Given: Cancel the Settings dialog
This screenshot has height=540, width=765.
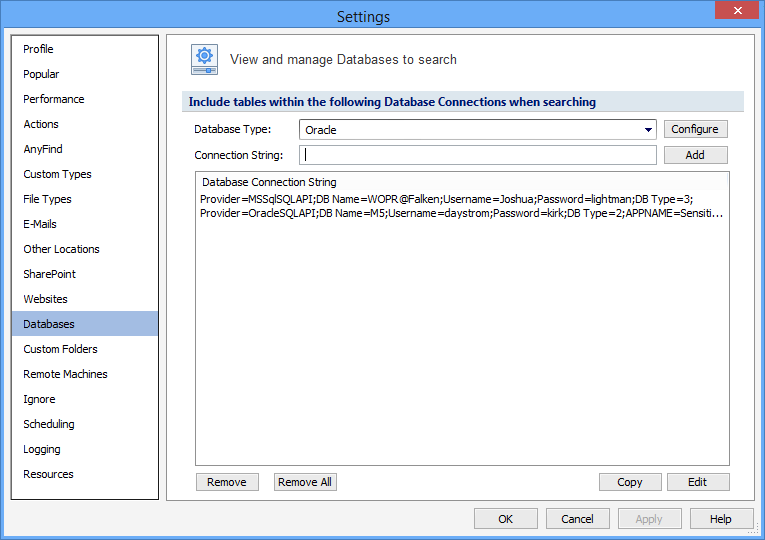Looking at the screenshot, I should (x=577, y=519).
